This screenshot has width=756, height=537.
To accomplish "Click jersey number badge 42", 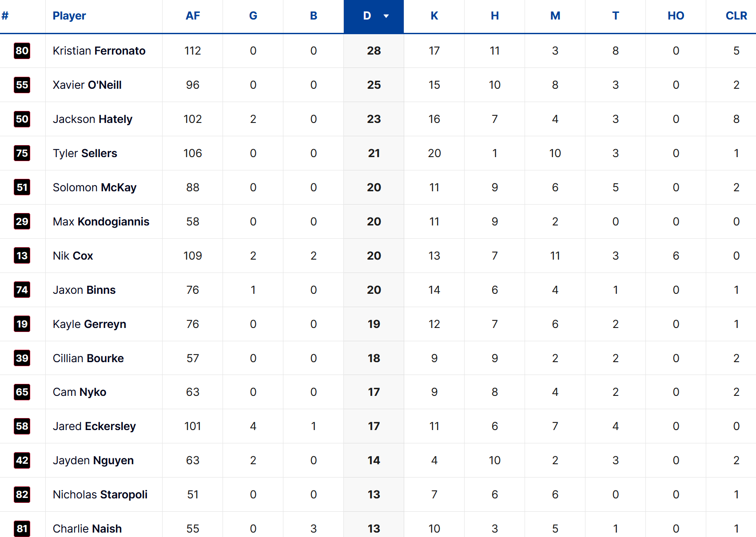I will pos(22,460).
